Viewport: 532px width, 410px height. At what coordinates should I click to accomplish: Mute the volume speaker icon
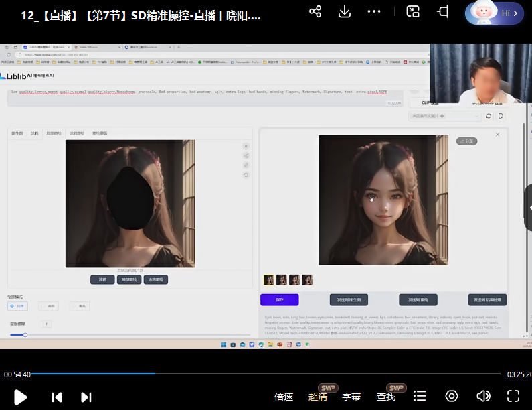click(483, 396)
